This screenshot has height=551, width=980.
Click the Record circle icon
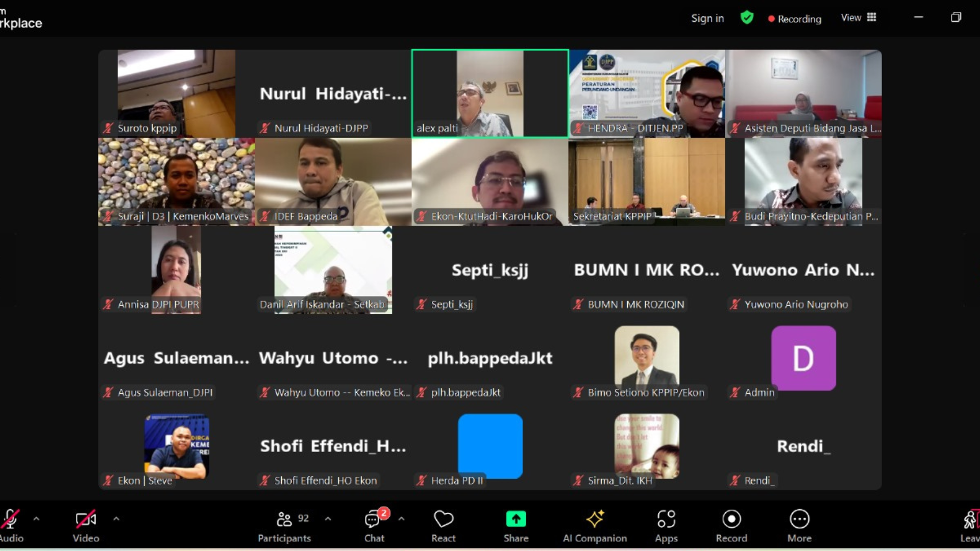(731, 519)
